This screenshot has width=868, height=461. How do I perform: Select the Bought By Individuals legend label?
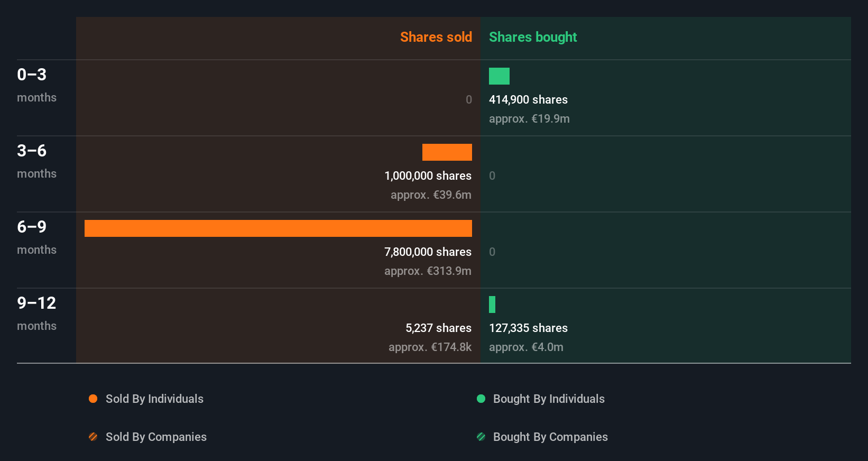coord(549,399)
